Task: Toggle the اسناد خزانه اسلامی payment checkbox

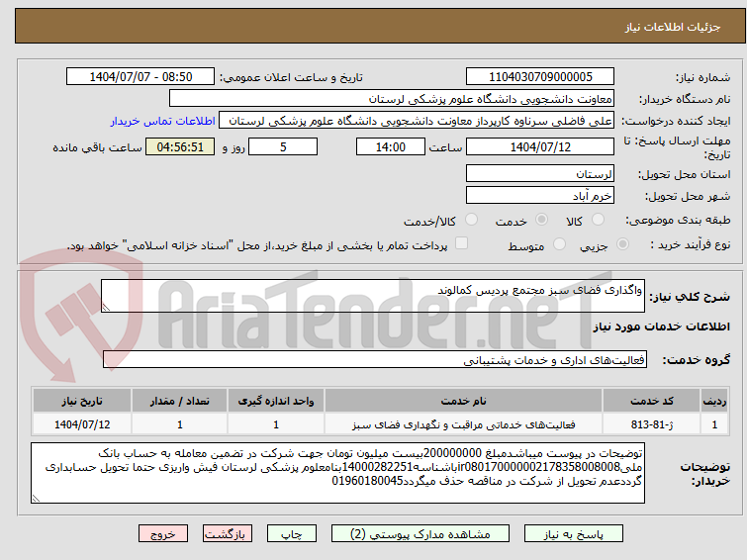Action: coord(461,243)
